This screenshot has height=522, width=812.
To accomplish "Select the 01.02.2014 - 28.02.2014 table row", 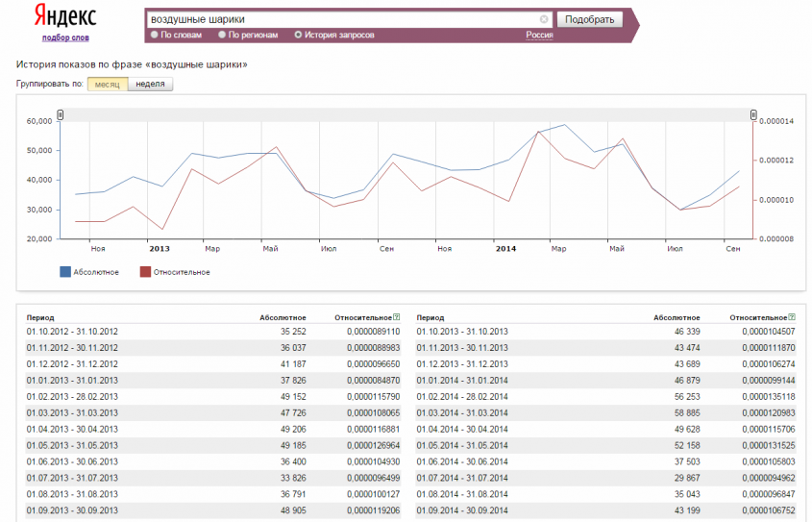I will pyautogui.click(x=605, y=395).
